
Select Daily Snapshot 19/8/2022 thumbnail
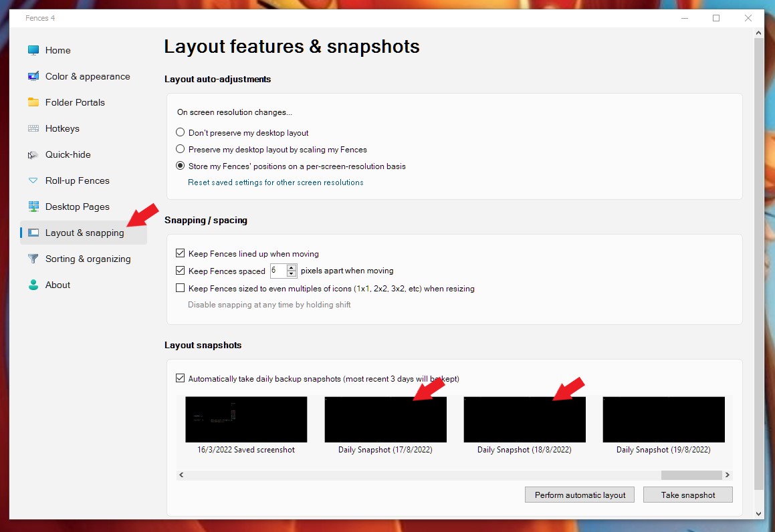click(x=664, y=419)
